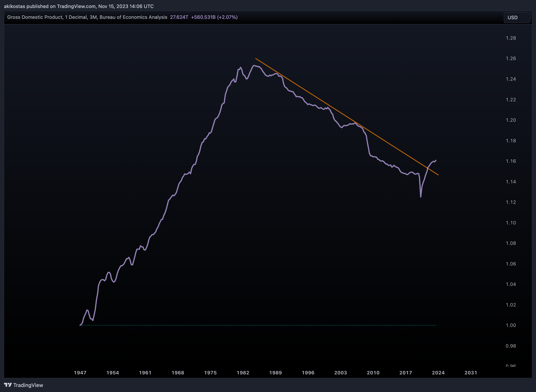Click the 2010 date axis label
536x392 pixels.
[373, 373]
